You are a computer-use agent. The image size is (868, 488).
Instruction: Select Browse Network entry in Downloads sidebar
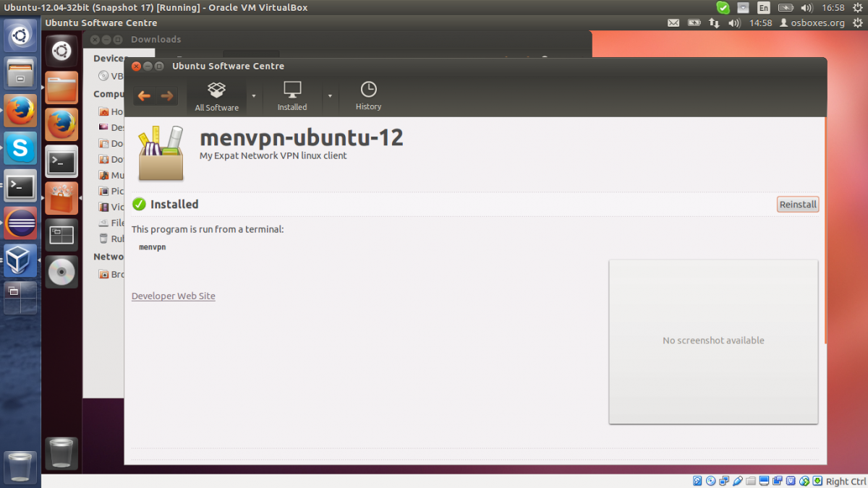click(x=111, y=275)
